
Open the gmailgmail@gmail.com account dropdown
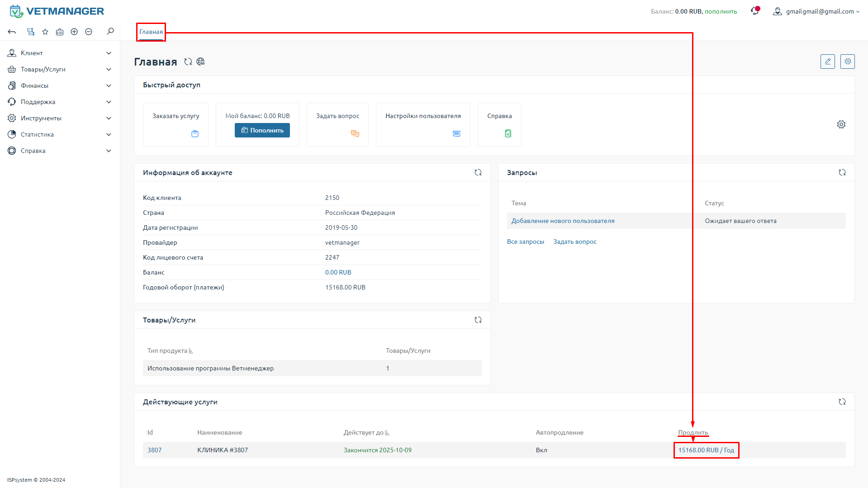818,11
